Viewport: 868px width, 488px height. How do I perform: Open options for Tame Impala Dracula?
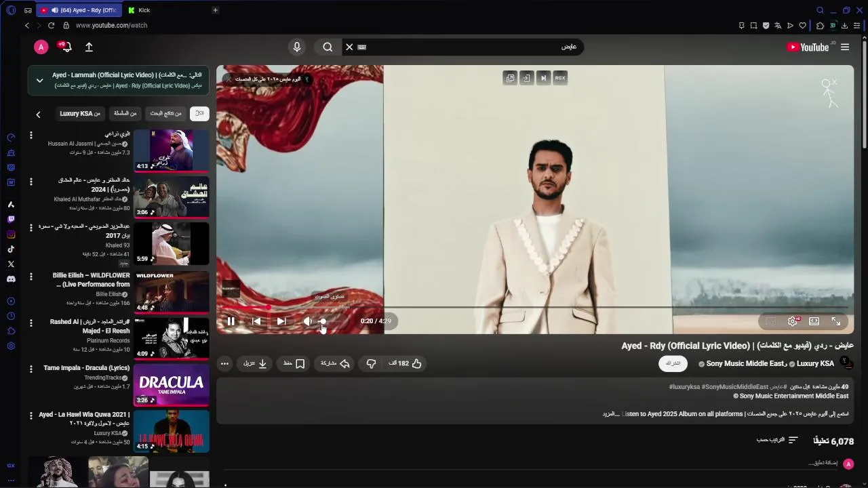[31, 369]
